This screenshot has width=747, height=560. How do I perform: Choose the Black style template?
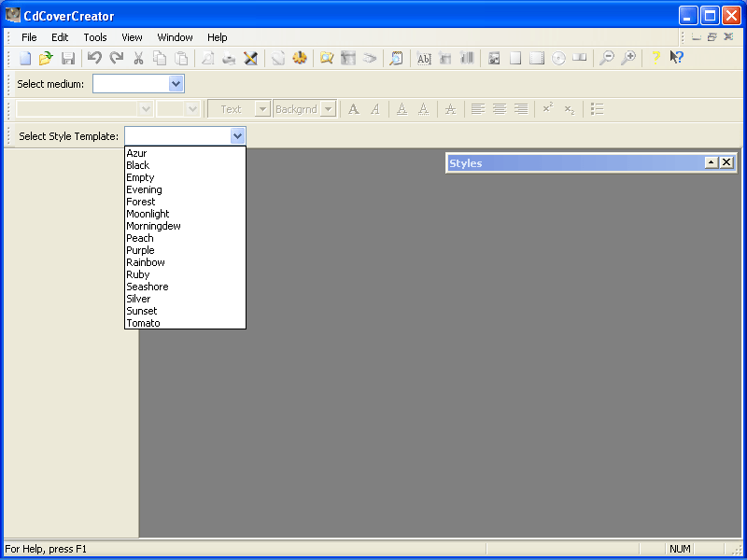[x=185, y=165]
